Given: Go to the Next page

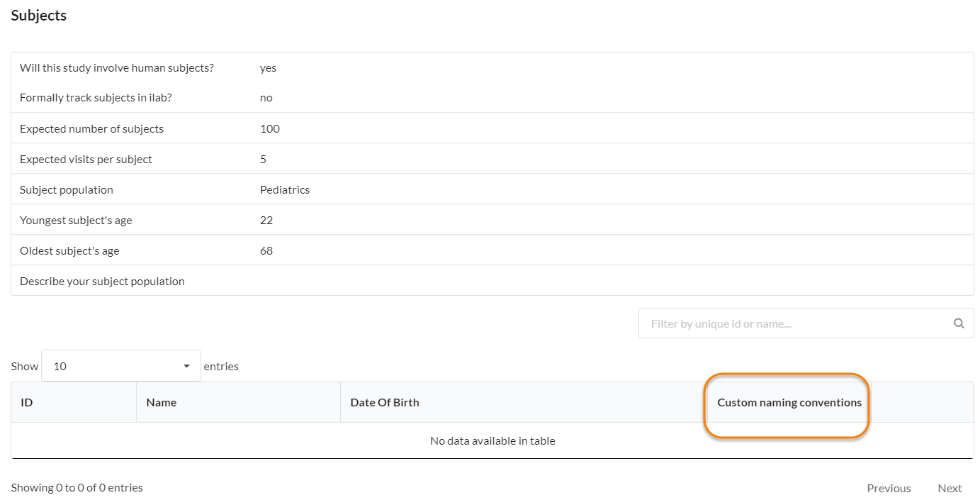Looking at the screenshot, I should coord(950,488).
